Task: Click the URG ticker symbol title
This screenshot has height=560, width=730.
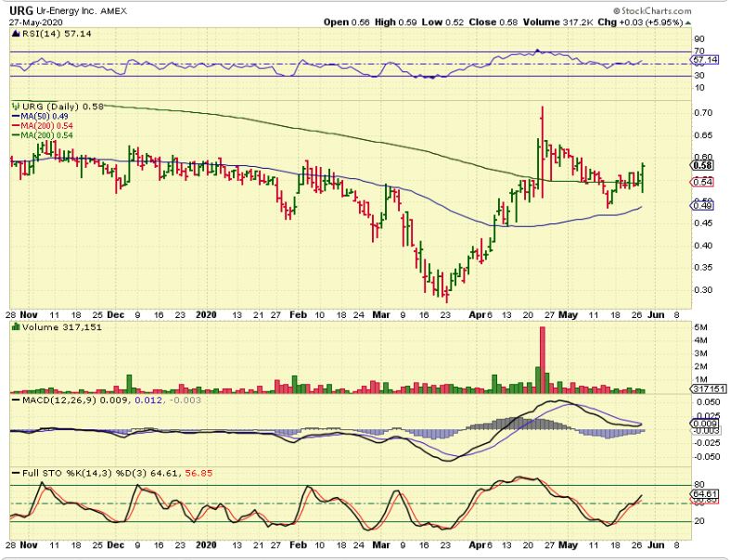Action: click(20, 8)
